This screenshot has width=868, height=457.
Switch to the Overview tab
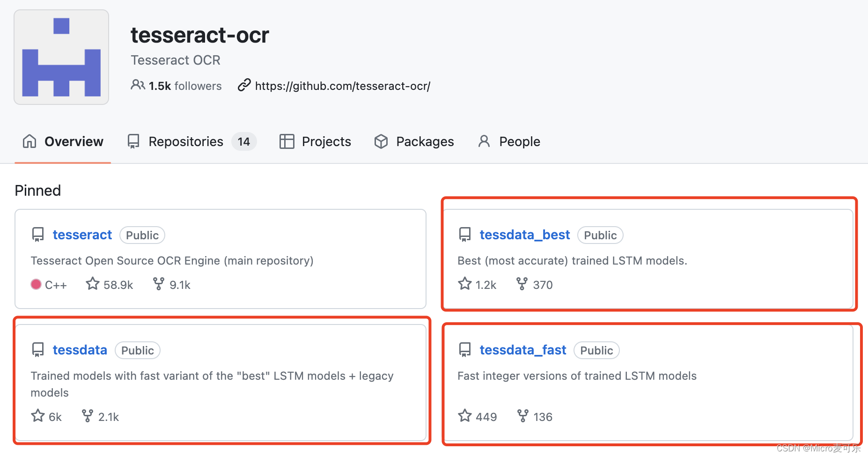point(63,141)
